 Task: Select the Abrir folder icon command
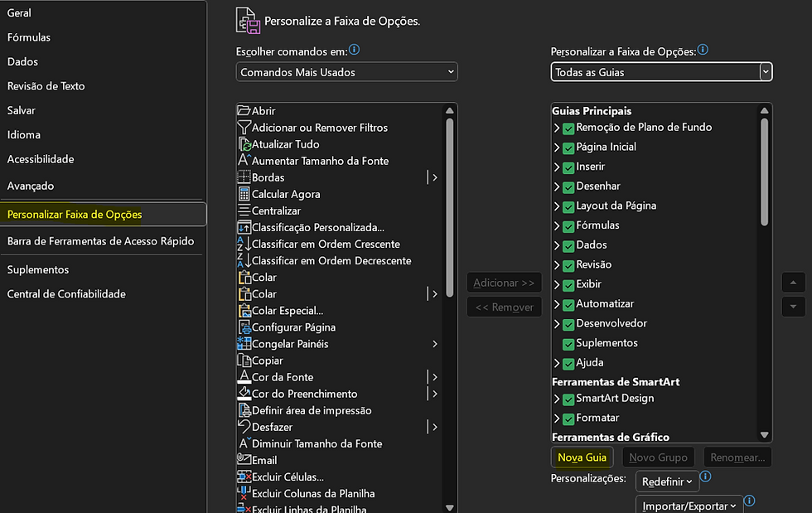click(x=244, y=110)
